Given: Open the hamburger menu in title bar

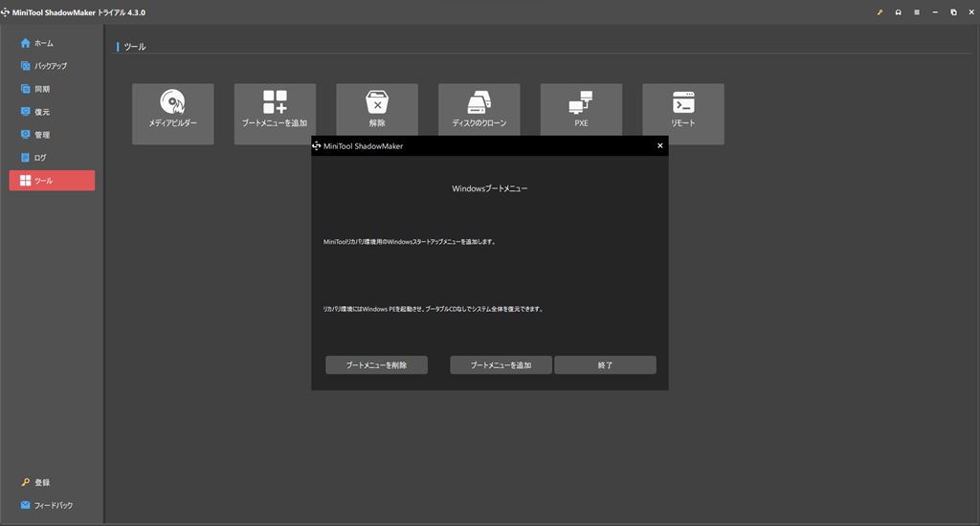Looking at the screenshot, I should point(916,11).
